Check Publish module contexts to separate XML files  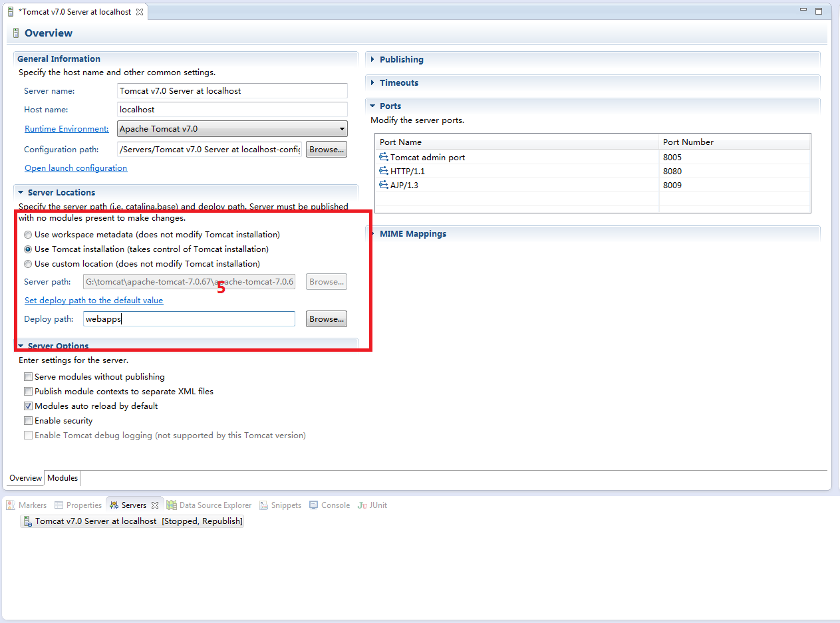click(x=28, y=392)
